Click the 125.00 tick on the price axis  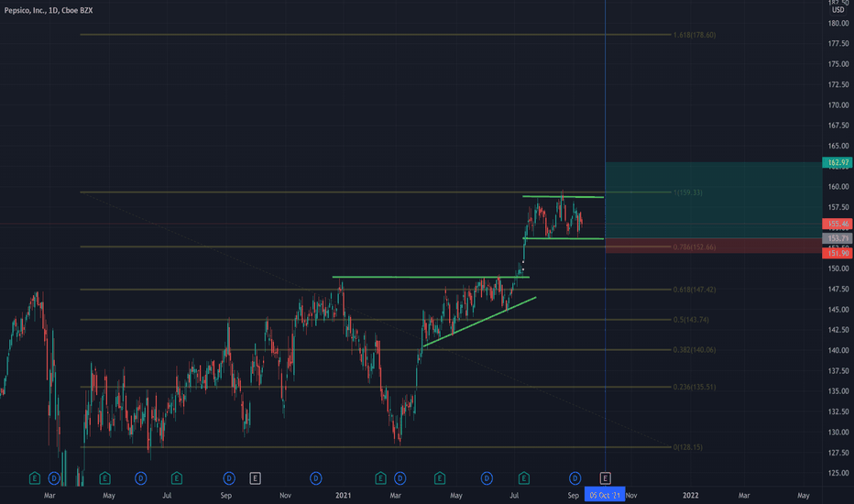838,473
